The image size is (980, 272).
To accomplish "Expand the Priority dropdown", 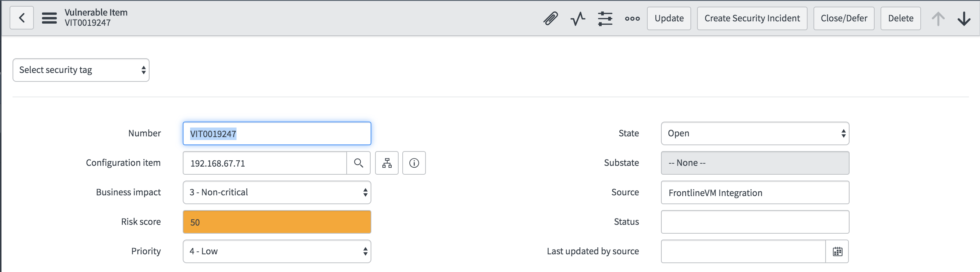I will pyautogui.click(x=277, y=251).
